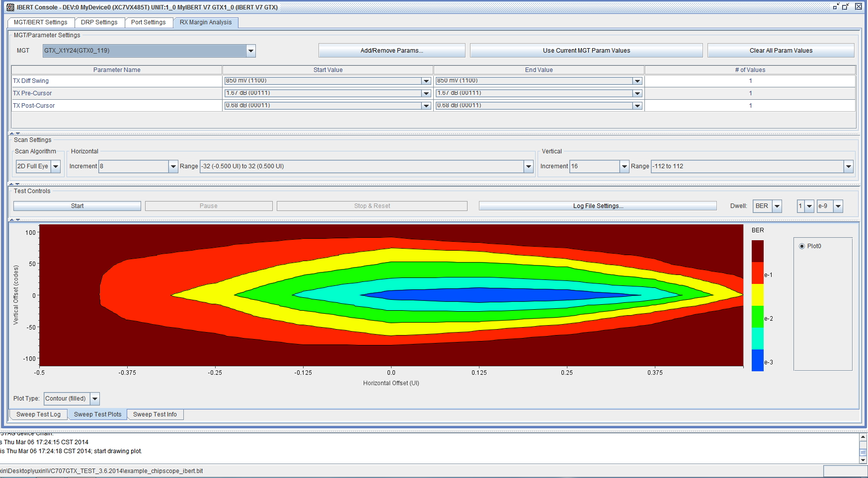Maximize the IBERT Console internal window
868x478 pixels.
coord(846,6)
